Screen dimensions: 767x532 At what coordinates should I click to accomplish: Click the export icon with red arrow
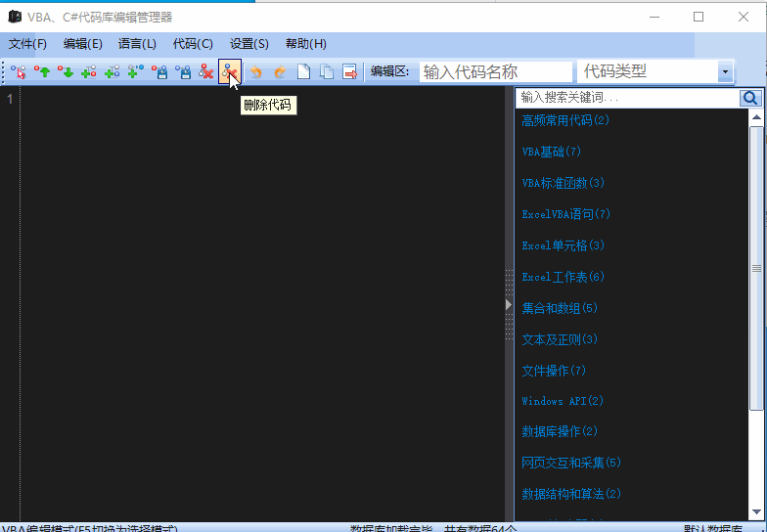[x=350, y=72]
